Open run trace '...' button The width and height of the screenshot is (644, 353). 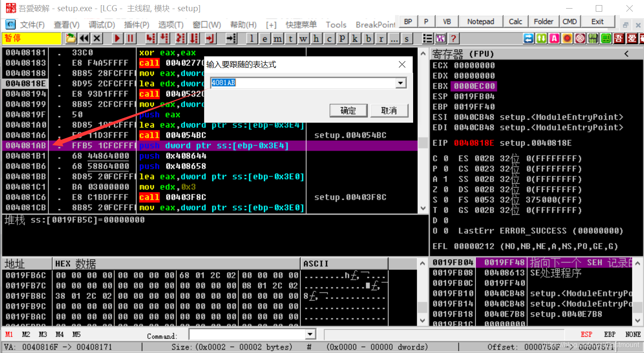pos(394,39)
